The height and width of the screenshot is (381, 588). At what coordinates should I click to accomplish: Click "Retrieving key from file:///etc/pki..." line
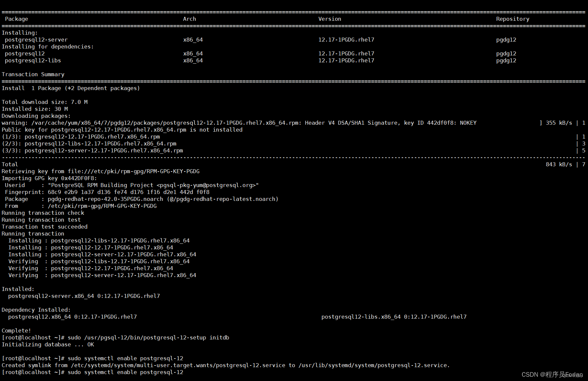tap(101, 171)
